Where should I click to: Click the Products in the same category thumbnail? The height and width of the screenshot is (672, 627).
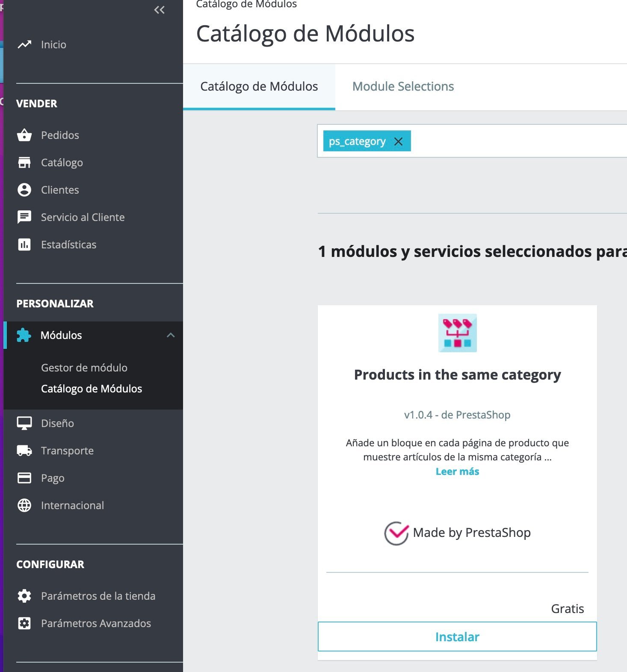click(x=457, y=333)
